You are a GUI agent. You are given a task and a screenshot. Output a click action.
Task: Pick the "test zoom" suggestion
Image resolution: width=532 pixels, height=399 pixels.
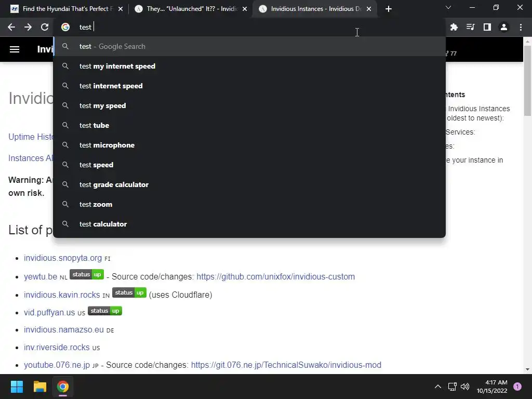(249, 204)
